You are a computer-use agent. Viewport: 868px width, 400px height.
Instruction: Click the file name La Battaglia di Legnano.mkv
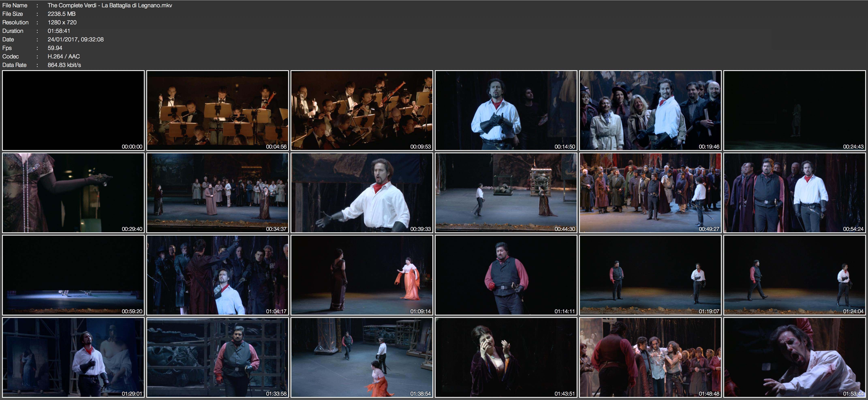(x=109, y=5)
